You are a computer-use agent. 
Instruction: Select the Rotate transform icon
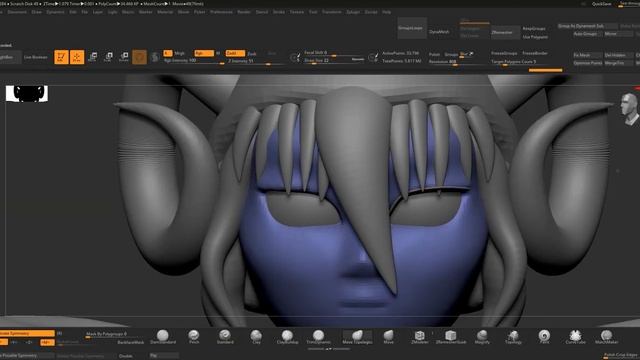coord(124,56)
